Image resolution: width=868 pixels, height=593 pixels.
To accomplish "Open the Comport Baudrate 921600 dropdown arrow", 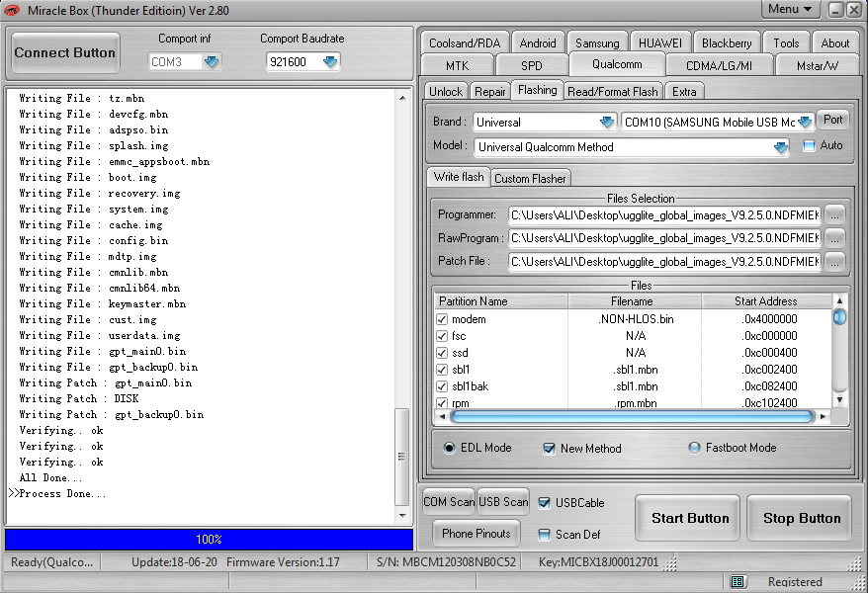I will click(330, 61).
